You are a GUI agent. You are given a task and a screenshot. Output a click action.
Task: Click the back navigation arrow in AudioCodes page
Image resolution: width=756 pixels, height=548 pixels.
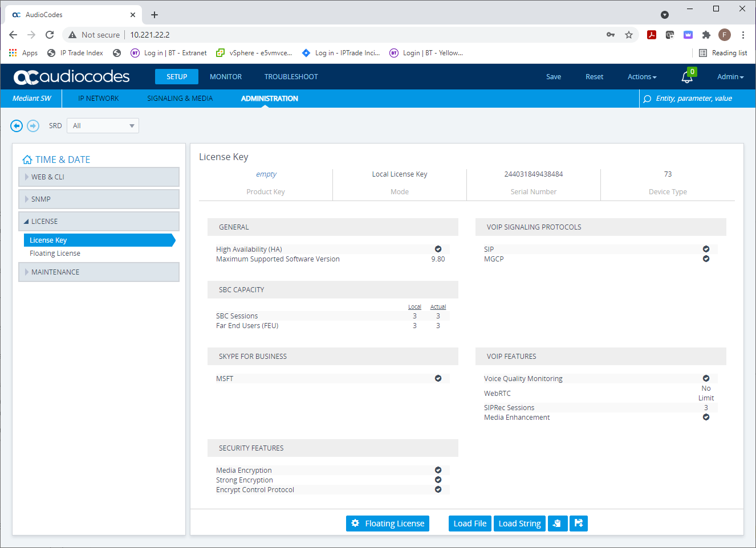pyautogui.click(x=17, y=126)
